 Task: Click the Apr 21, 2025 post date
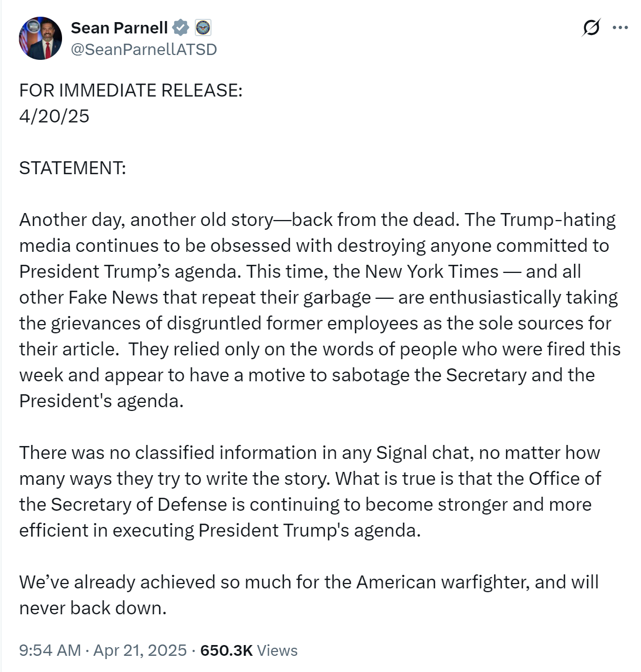(x=140, y=650)
